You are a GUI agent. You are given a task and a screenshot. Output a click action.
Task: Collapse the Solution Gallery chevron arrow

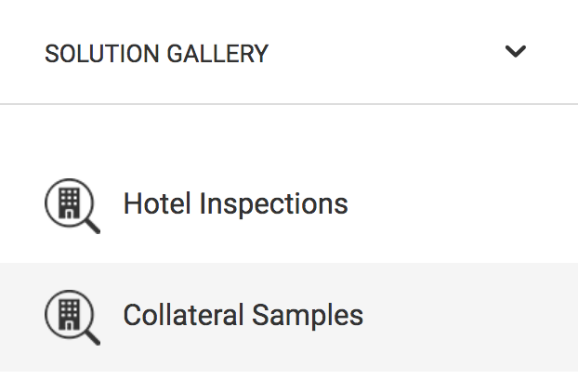[x=516, y=51]
